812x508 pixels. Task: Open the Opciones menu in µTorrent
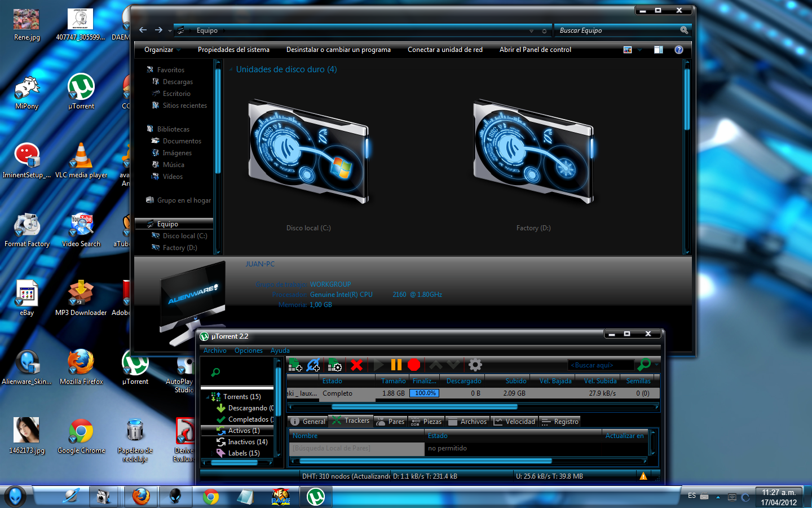click(248, 350)
